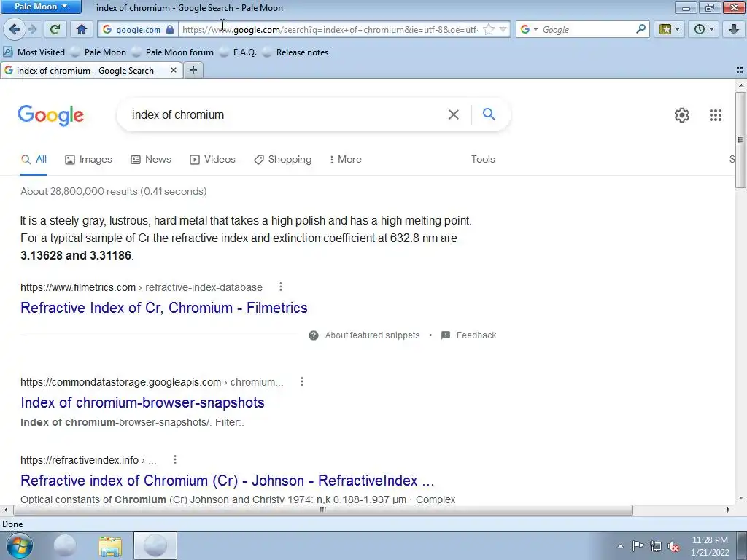Viewport: 747px width, 560px height.
Task: Open the Google apps grid
Action: 715,114
